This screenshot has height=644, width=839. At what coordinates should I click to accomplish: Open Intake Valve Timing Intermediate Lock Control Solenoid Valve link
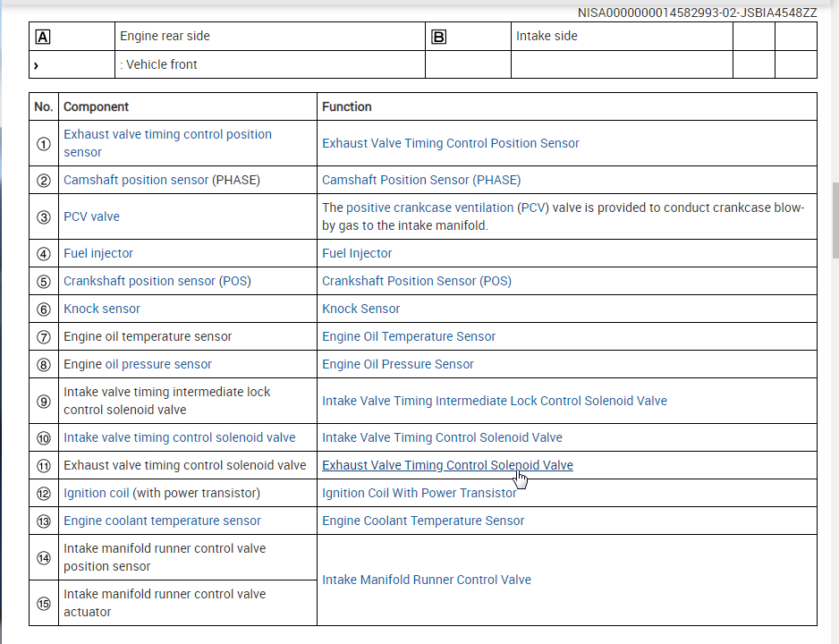click(x=495, y=401)
